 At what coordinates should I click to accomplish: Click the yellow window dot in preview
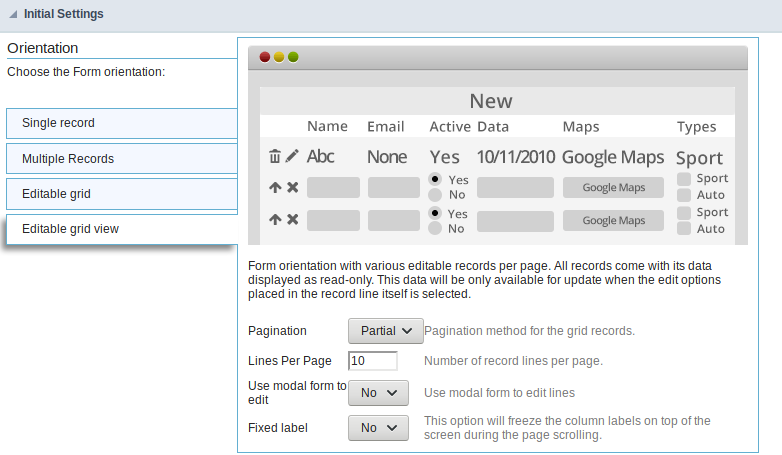click(279, 57)
